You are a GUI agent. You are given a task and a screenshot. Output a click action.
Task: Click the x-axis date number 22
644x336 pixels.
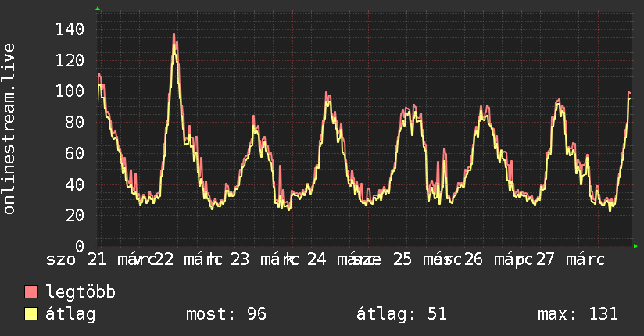pyautogui.click(x=164, y=259)
